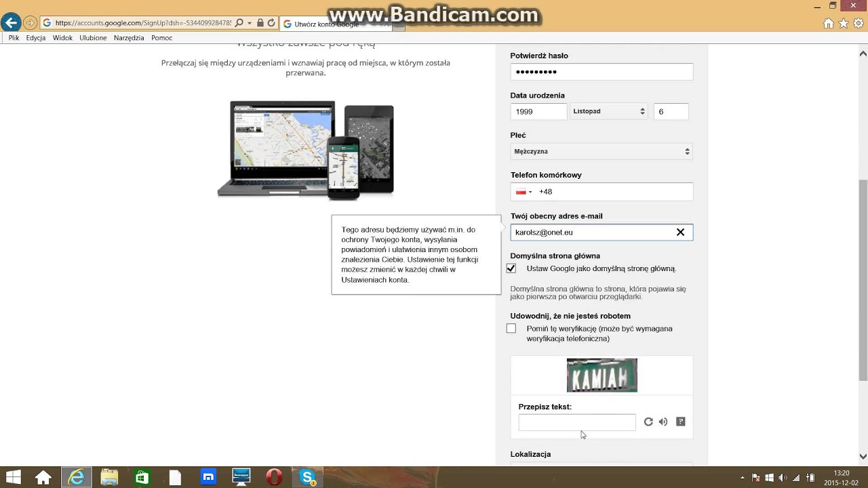This screenshot has width=868, height=488.
Task: Click the address bar search magnifier icon
Action: pos(239,23)
